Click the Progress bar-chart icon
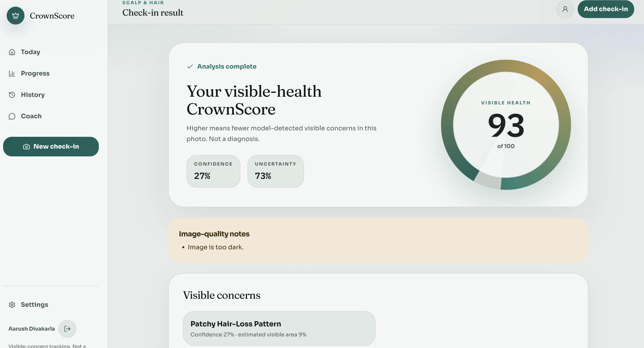The height and width of the screenshot is (348, 644). [x=12, y=73]
